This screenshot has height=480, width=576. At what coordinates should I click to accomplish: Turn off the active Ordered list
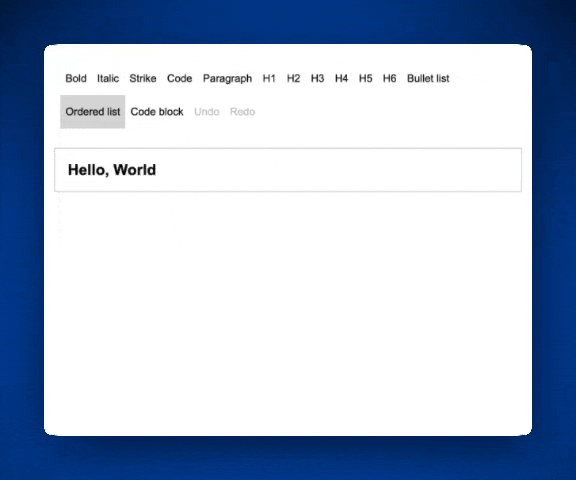(x=93, y=112)
